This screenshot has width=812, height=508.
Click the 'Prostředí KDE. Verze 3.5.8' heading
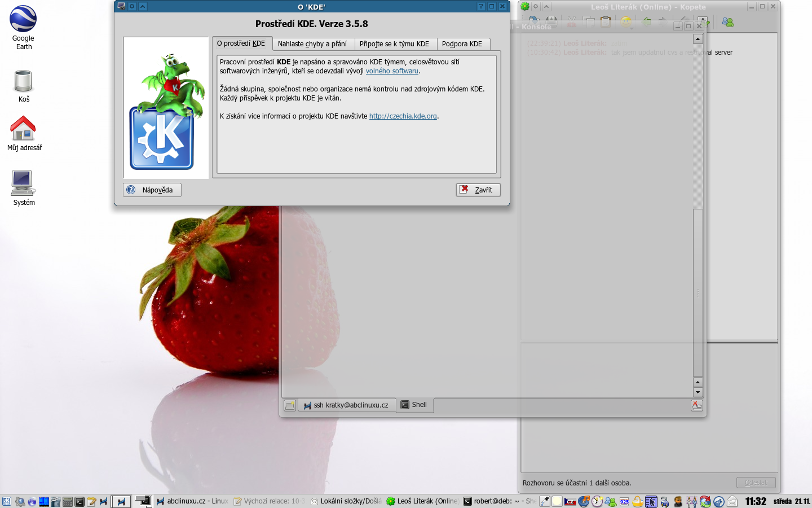pyautogui.click(x=311, y=24)
